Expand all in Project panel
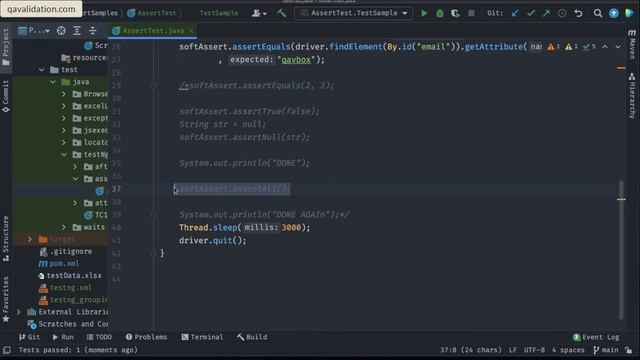Screen dimensions: 640x360 (x=77, y=31)
